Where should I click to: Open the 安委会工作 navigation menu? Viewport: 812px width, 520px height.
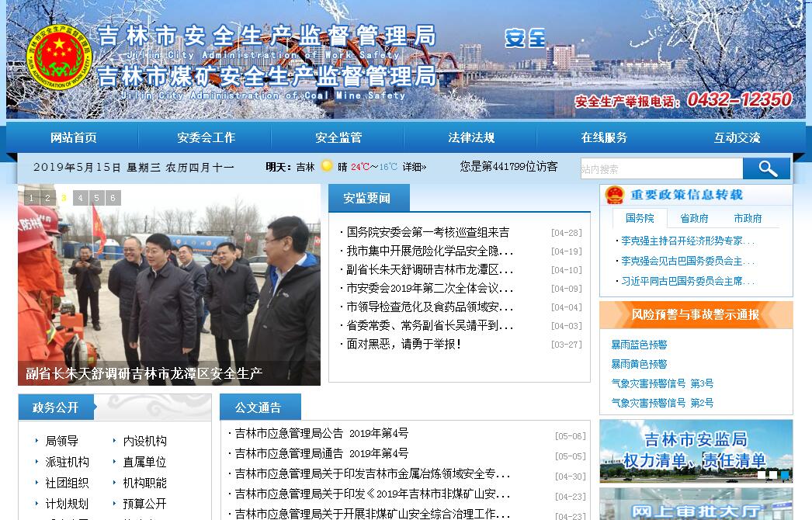click(x=206, y=137)
